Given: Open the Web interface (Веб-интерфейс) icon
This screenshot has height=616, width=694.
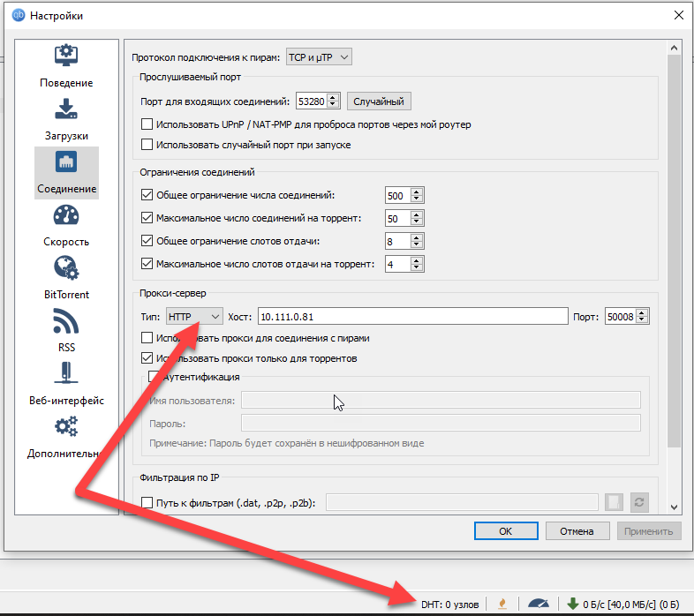Looking at the screenshot, I should (x=66, y=372).
